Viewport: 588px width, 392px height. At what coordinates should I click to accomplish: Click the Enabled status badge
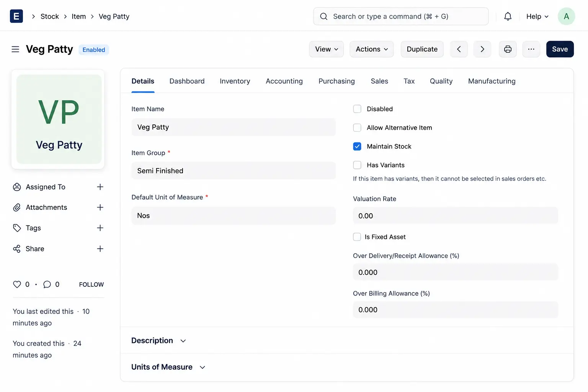94,50
